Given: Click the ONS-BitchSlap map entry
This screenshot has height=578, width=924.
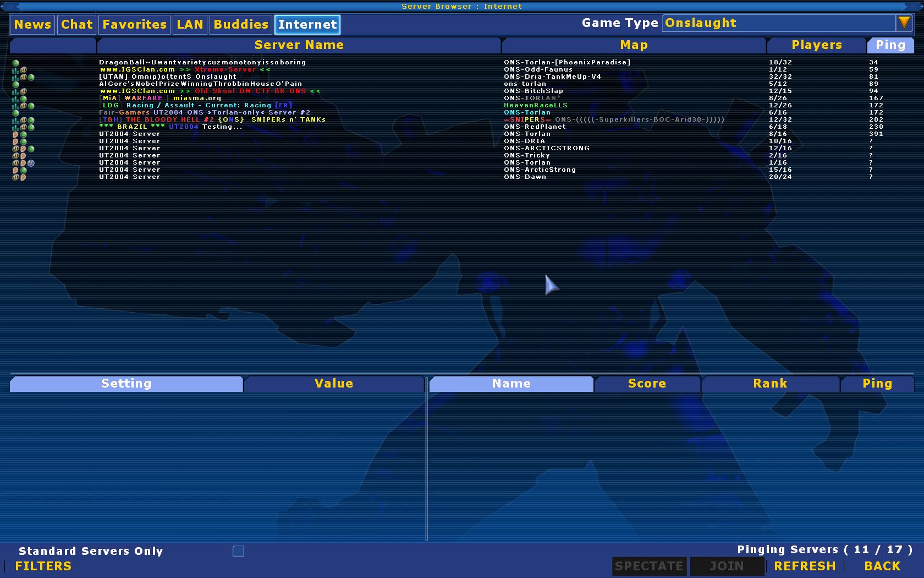Looking at the screenshot, I should (x=533, y=91).
